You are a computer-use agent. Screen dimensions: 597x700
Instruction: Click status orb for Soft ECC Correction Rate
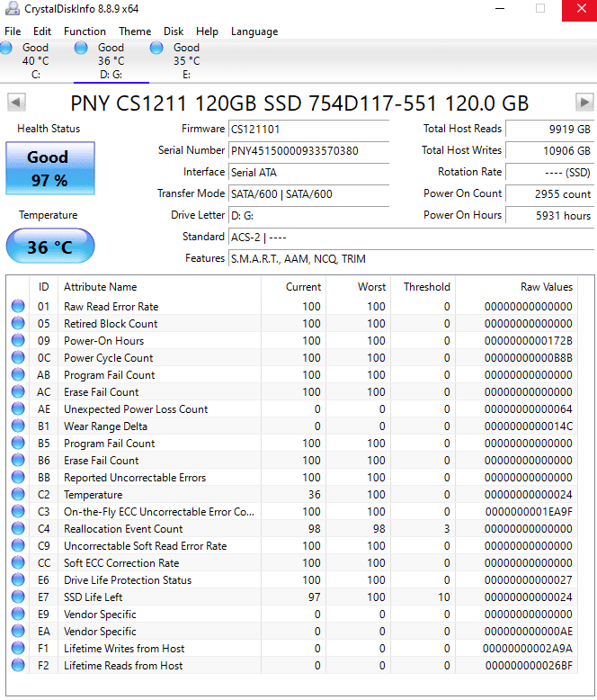(x=18, y=562)
